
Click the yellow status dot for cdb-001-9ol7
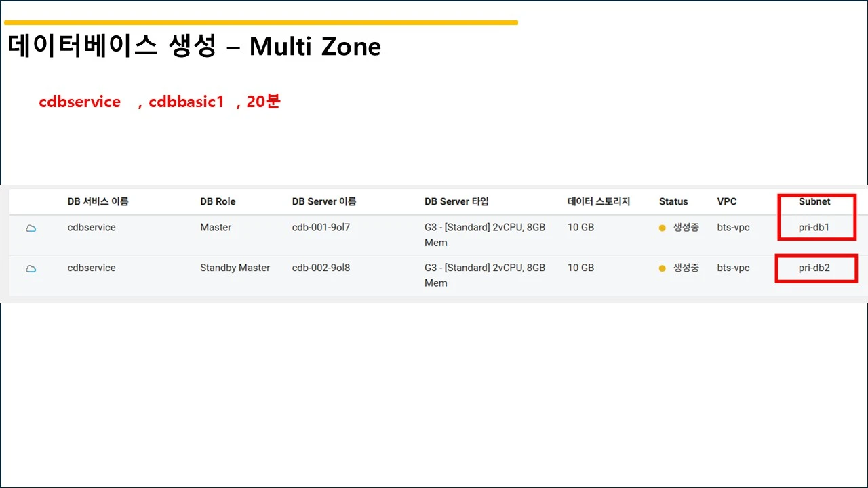663,228
